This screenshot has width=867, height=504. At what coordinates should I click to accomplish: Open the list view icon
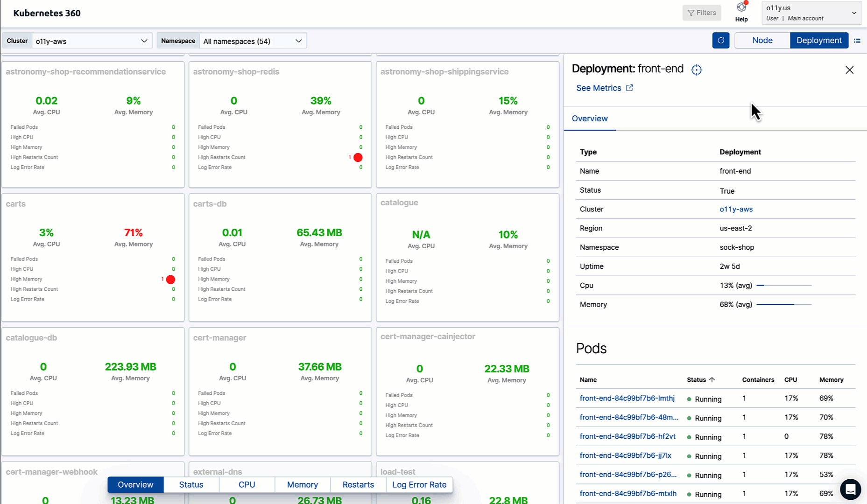tap(857, 41)
